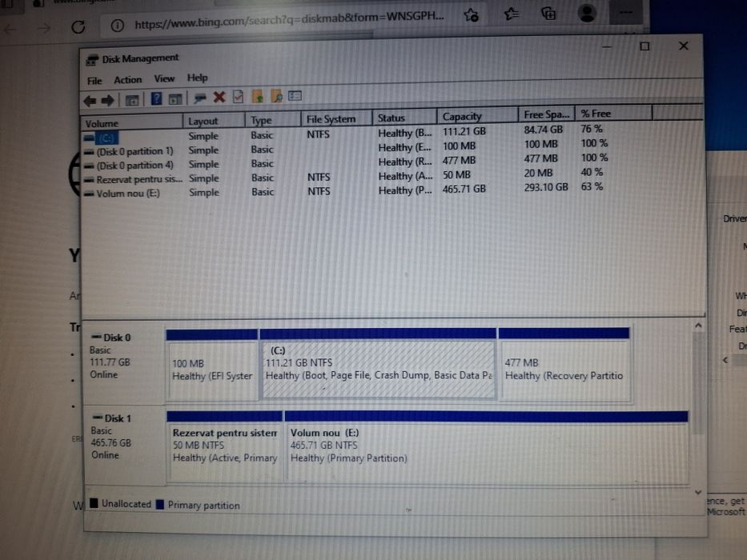Click the Disk Management title bar icon
The width and height of the screenshot is (747, 560).
pyautogui.click(x=92, y=59)
